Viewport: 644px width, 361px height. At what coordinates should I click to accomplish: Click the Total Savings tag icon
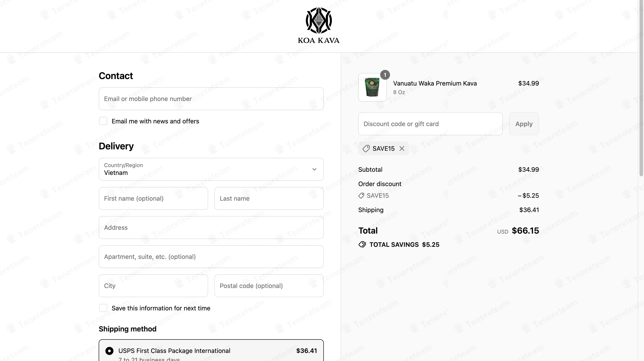click(362, 245)
